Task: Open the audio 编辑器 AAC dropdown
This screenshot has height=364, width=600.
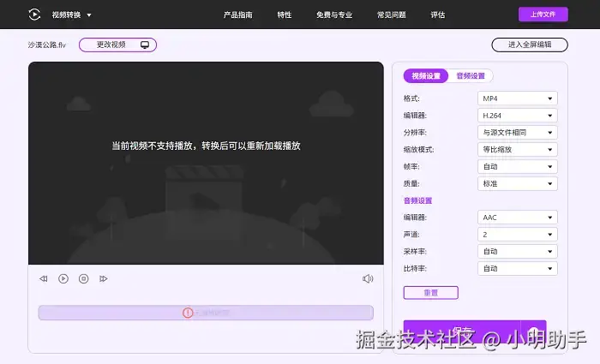Action: tap(518, 218)
